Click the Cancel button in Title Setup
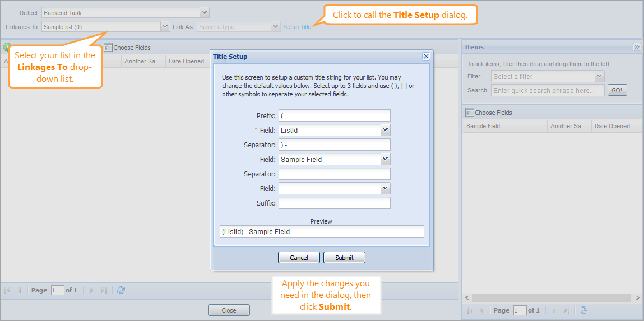 [299, 258]
